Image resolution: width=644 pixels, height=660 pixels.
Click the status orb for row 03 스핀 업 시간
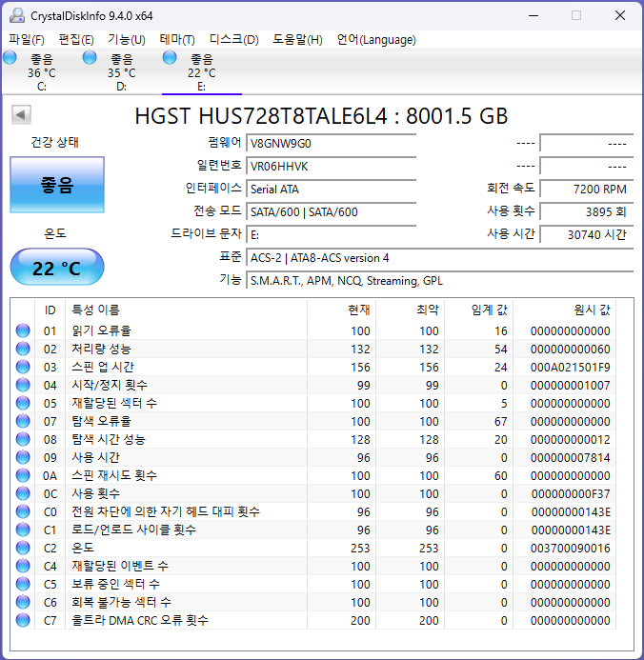click(23, 367)
